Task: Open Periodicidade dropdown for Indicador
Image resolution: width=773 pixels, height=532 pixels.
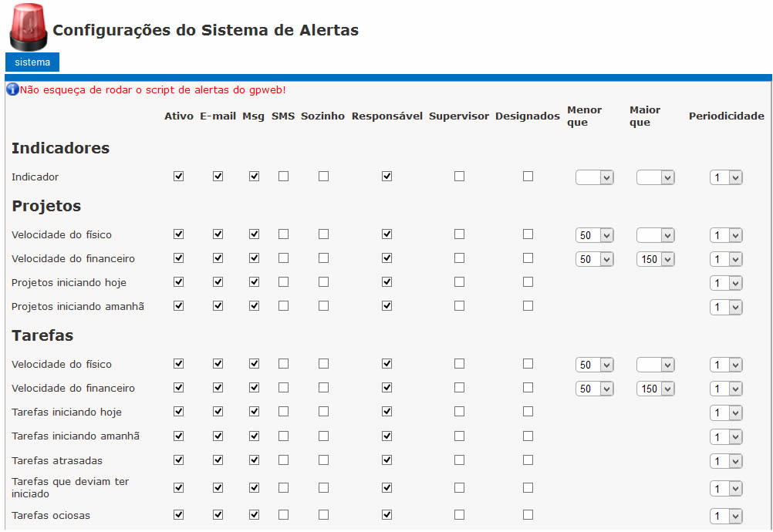Action: click(x=726, y=177)
